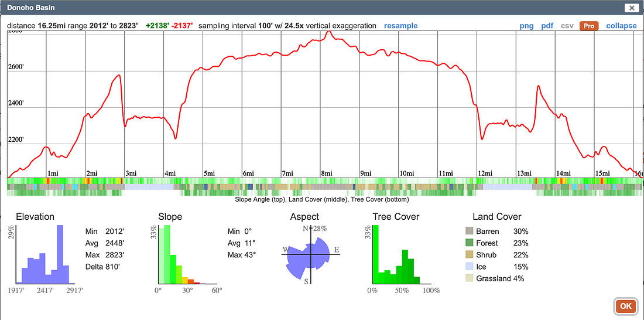Click the Slope Max 43° value
Image resolution: width=644 pixels, height=320 pixels.
click(251, 254)
